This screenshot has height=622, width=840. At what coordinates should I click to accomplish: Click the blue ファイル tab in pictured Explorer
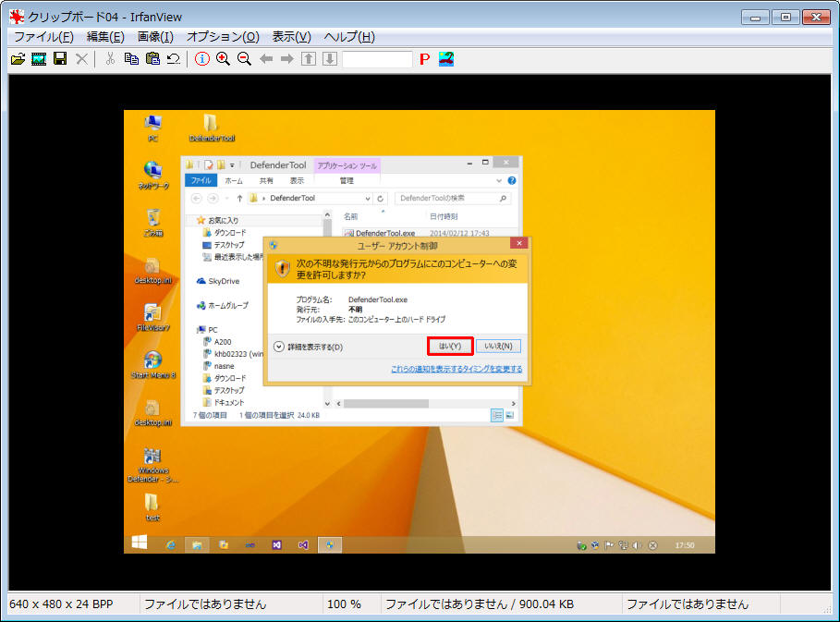coord(201,180)
